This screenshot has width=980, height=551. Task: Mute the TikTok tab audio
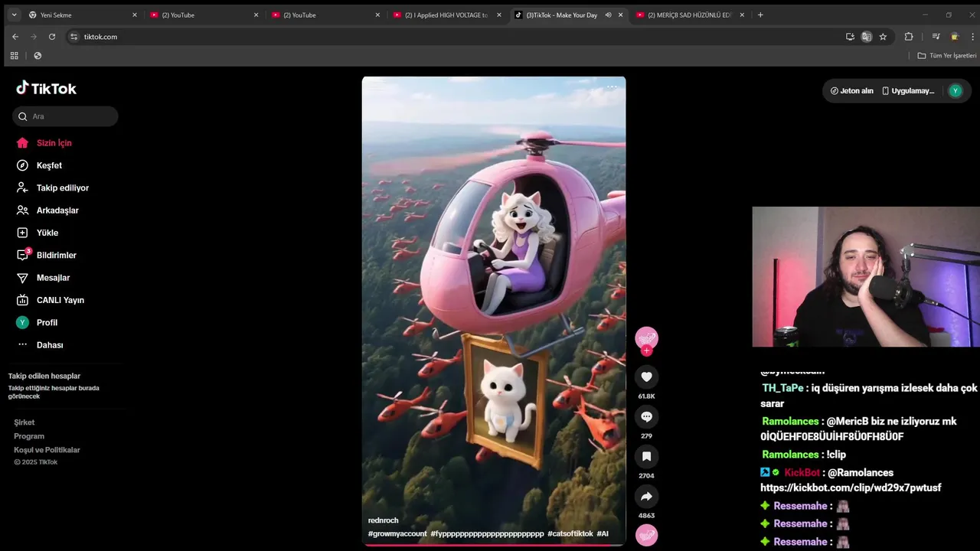click(x=608, y=15)
